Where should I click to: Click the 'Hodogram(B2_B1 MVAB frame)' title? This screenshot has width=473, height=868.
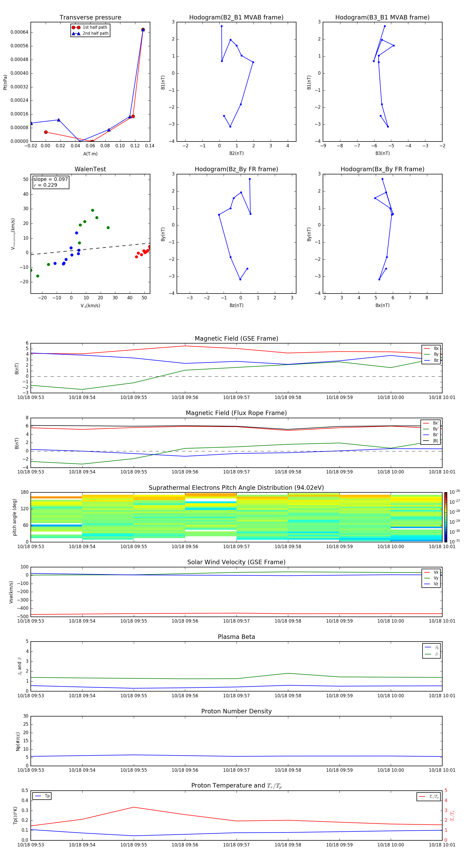(236, 18)
